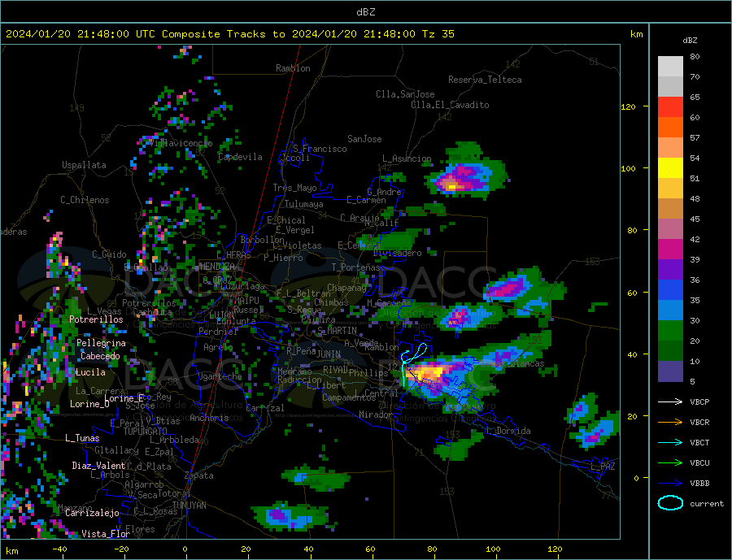Click the 'JUNIN' map label

[x=329, y=354]
